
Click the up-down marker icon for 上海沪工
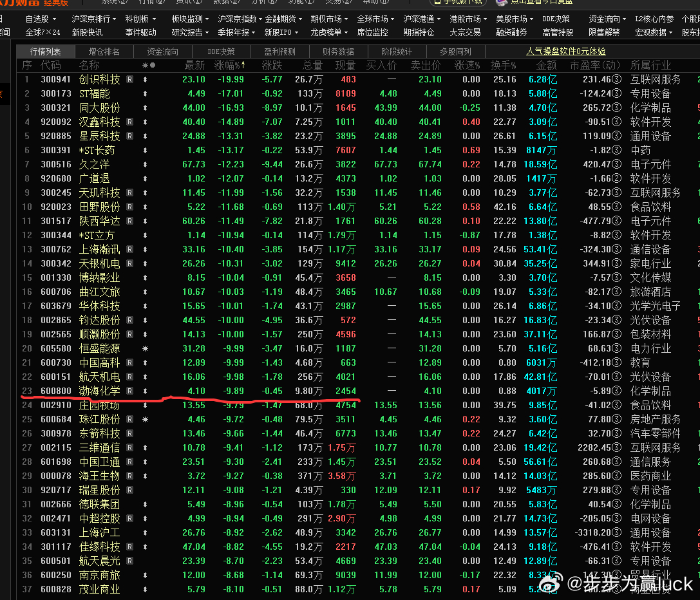[x=145, y=532]
